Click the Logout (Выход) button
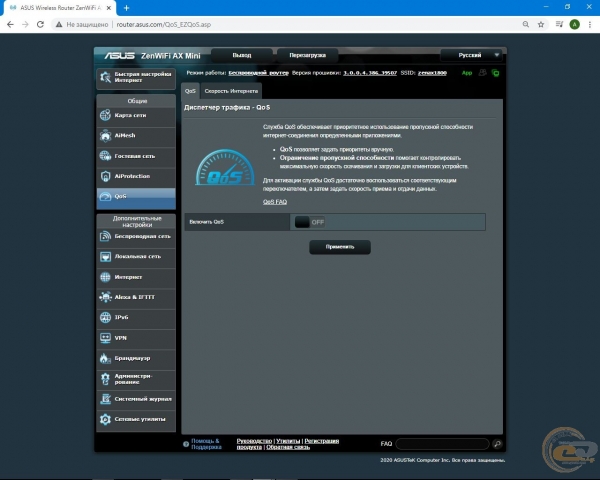 pyautogui.click(x=242, y=55)
